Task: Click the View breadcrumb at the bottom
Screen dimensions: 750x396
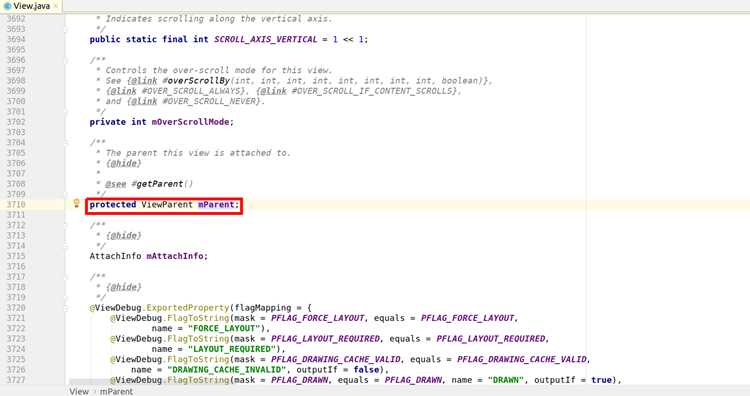Action: click(79, 391)
